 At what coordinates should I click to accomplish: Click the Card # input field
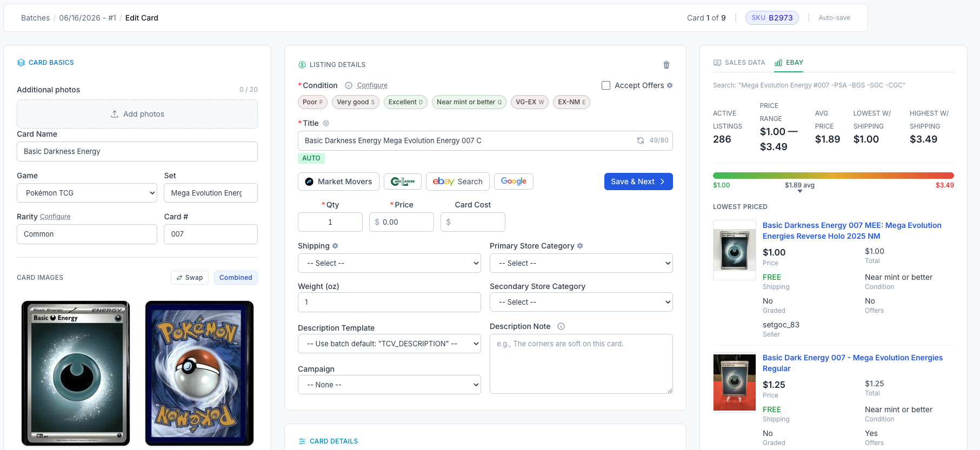[x=211, y=234]
